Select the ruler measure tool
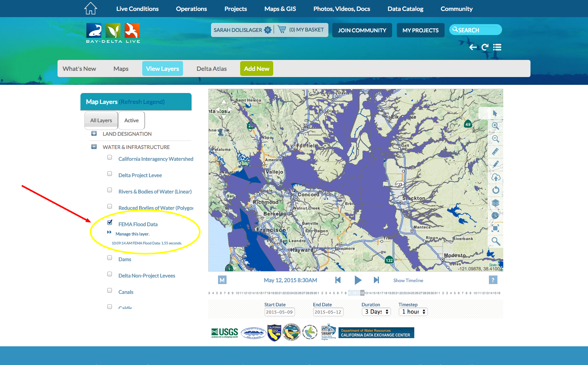The width and height of the screenshot is (588, 365). (496, 151)
